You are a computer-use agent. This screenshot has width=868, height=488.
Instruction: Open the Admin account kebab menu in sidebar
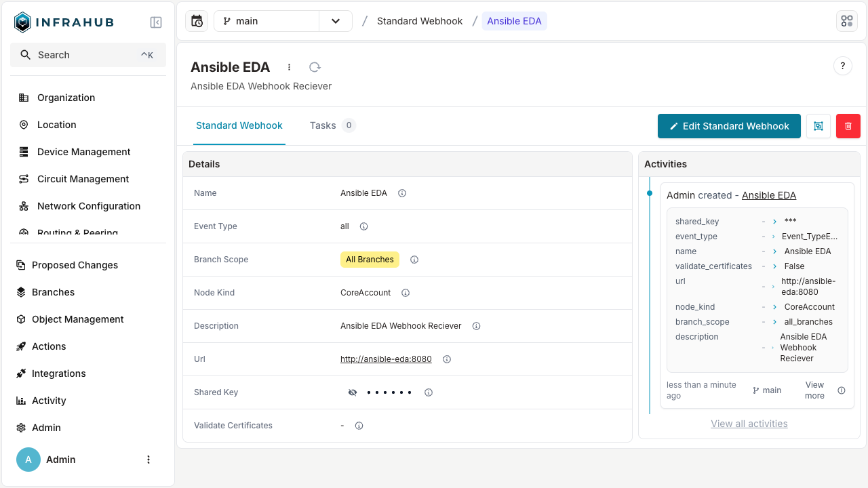click(x=149, y=460)
